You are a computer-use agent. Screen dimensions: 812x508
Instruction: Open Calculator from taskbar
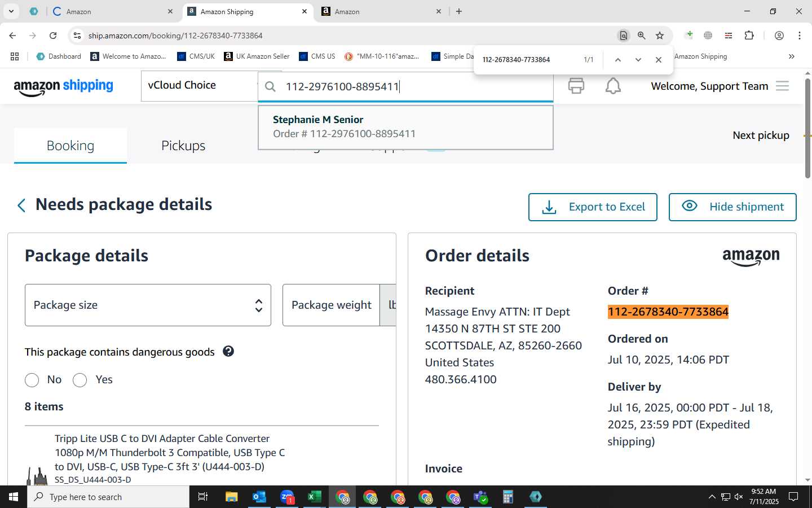tap(508, 497)
